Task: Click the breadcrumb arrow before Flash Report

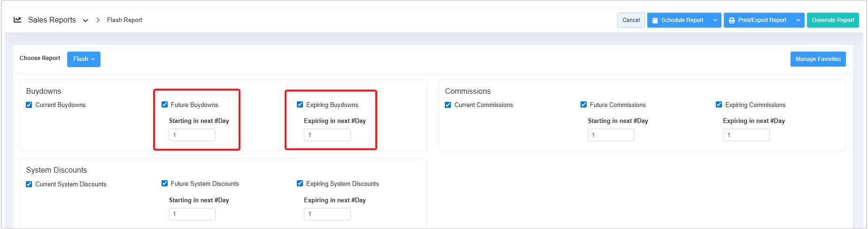Action: coord(98,20)
